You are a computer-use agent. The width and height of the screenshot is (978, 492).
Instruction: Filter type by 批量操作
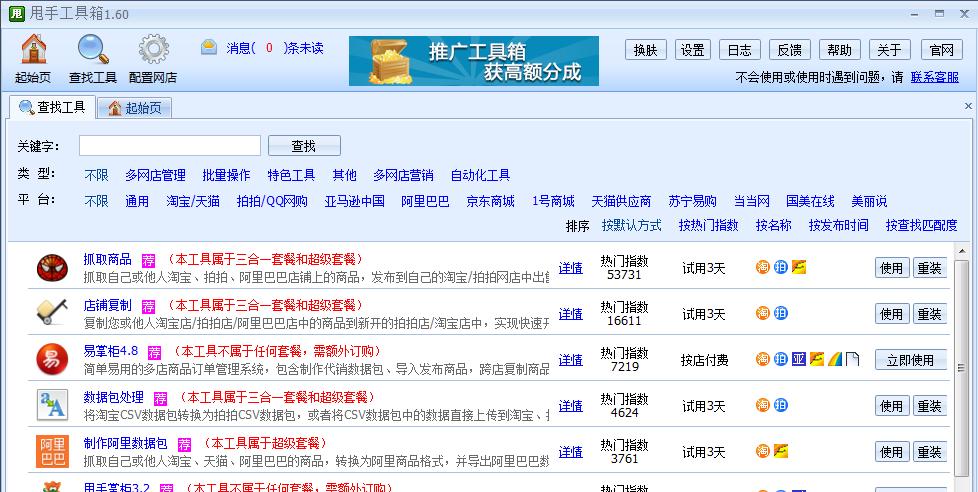click(226, 175)
